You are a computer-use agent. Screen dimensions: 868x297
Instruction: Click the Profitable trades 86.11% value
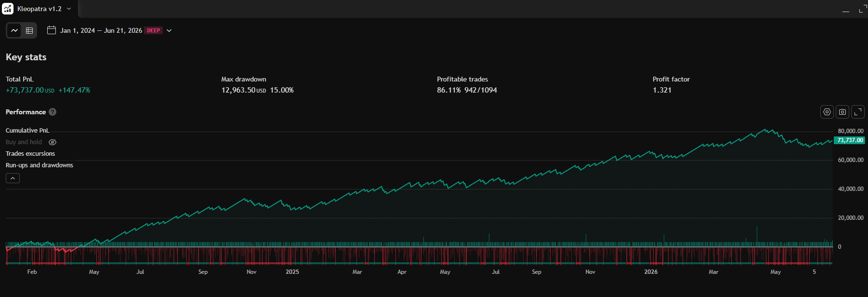[449, 90]
